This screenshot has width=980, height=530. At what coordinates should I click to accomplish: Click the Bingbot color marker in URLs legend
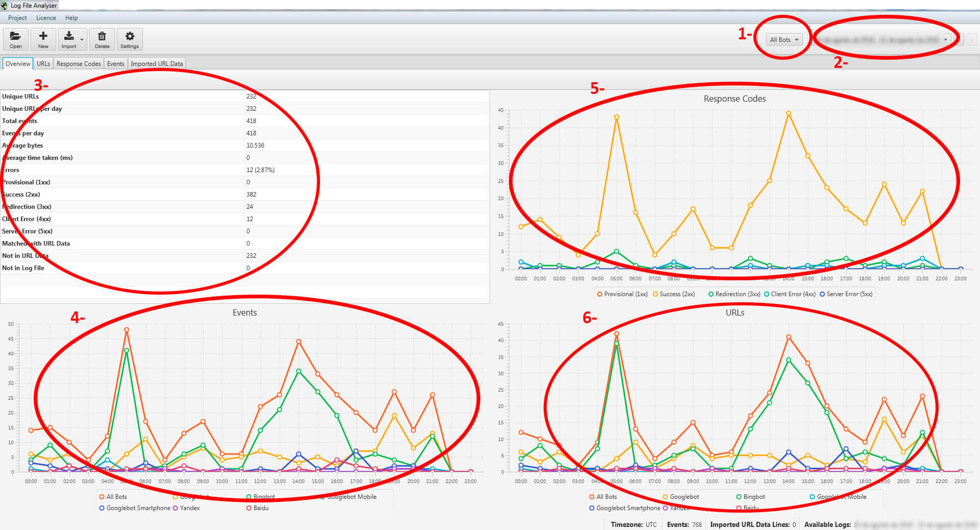click(x=739, y=497)
